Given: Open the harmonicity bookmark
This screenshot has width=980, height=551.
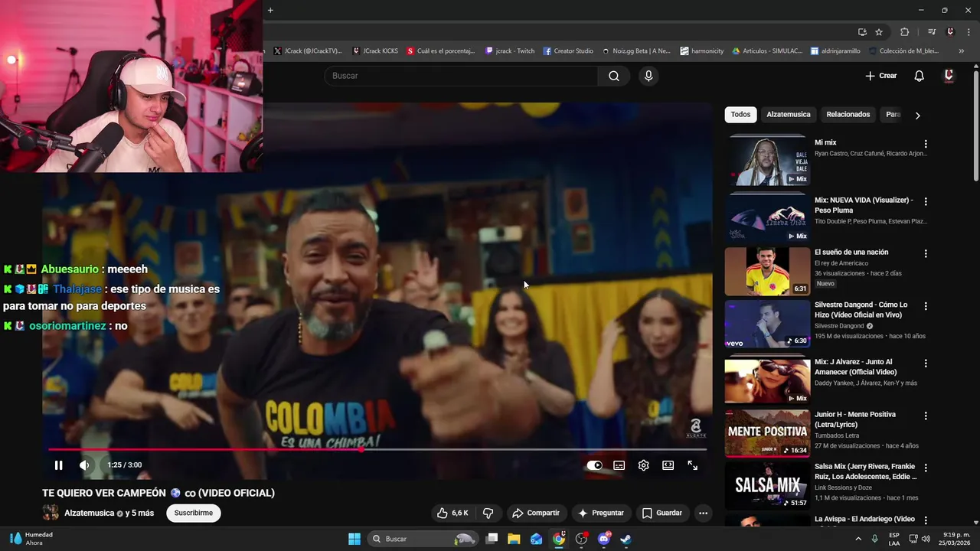Looking at the screenshot, I should tap(702, 51).
